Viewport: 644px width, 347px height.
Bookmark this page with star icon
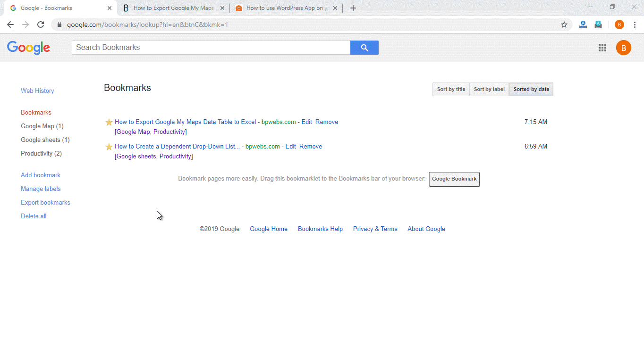tap(564, 25)
